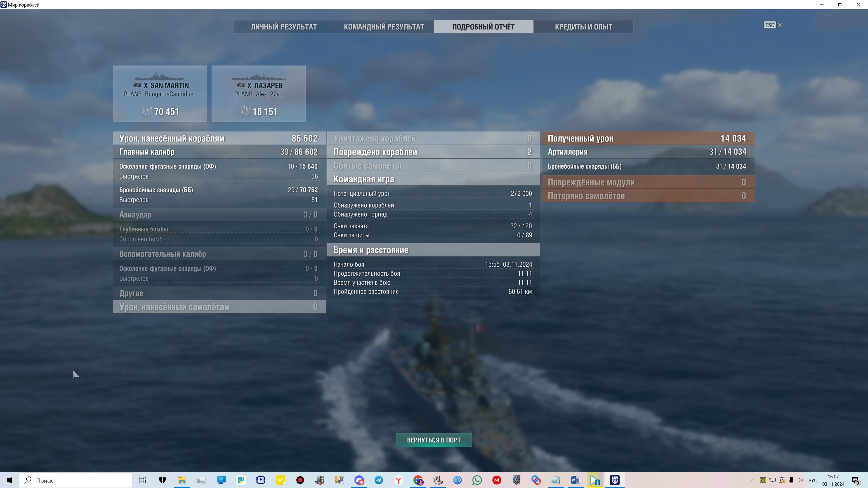Image resolution: width=868 pixels, height=488 pixels.
Task: Click the 'Командная игра' section header
Action: point(433,179)
